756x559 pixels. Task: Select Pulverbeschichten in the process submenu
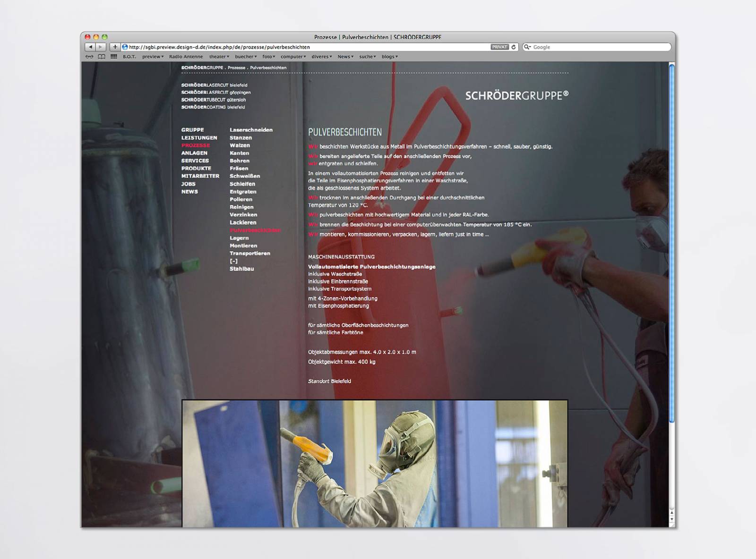pyautogui.click(x=255, y=230)
